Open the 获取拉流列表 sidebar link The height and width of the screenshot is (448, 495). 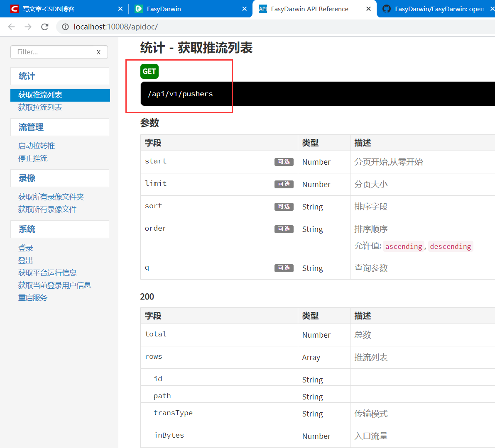coord(40,107)
